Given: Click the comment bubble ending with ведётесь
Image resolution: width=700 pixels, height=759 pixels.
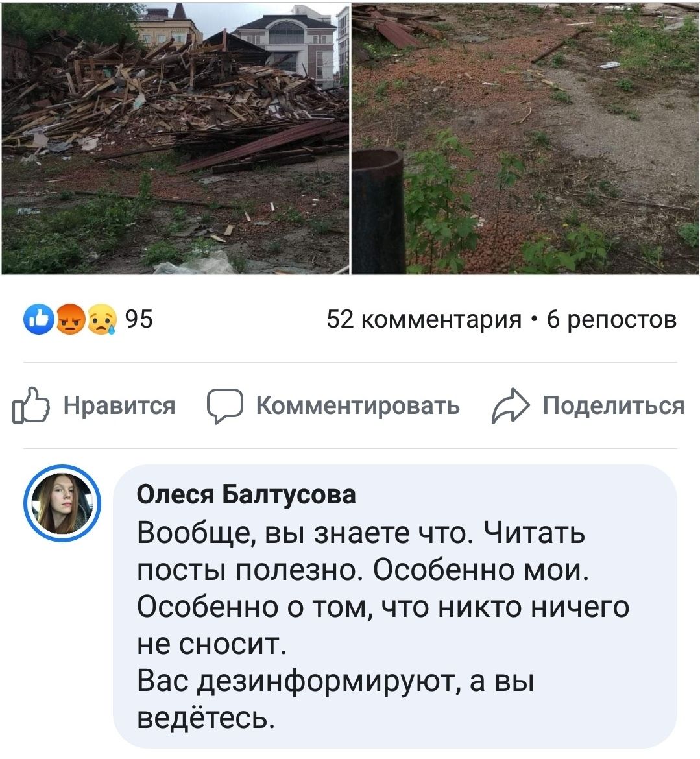Looking at the screenshot, I should point(394,607).
